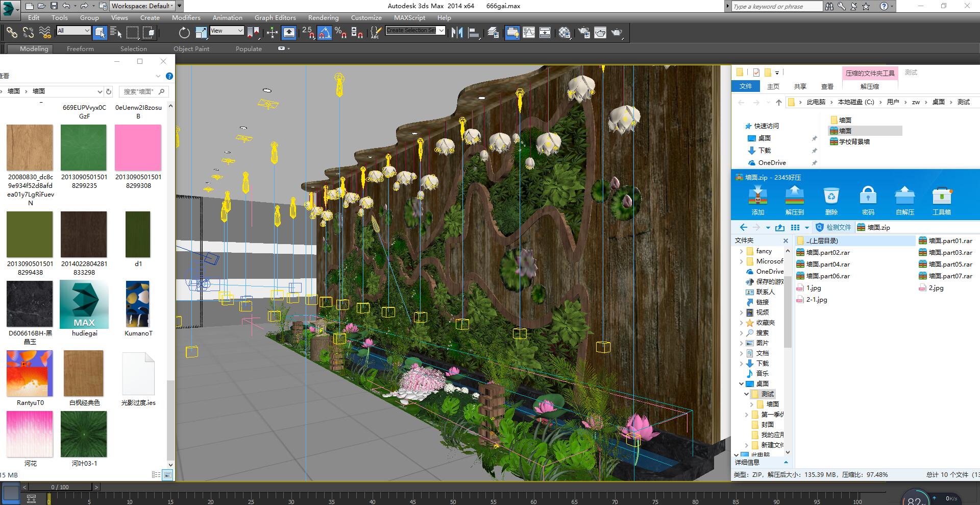
Task: Select 墙面.part01.rar in the archive list
Action: click(x=945, y=241)
